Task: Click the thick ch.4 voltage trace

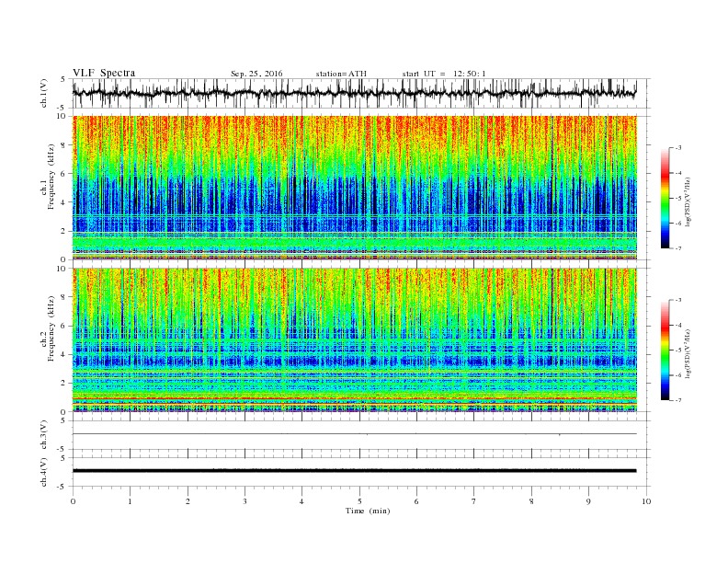Action: (354, 471)
